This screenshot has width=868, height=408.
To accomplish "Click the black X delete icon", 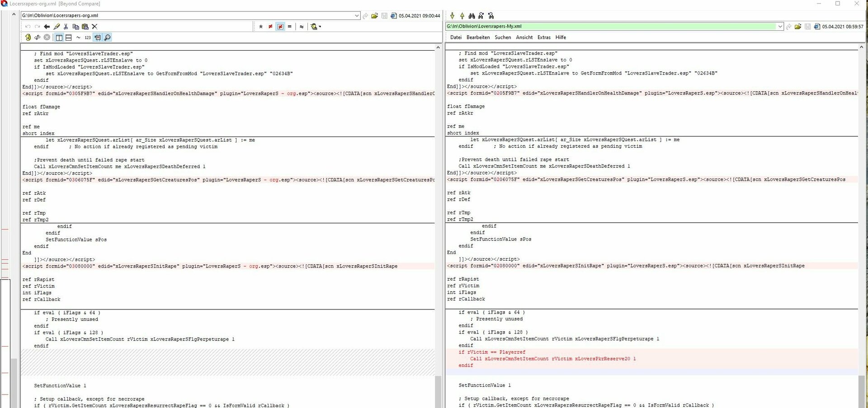I will 94,27.
